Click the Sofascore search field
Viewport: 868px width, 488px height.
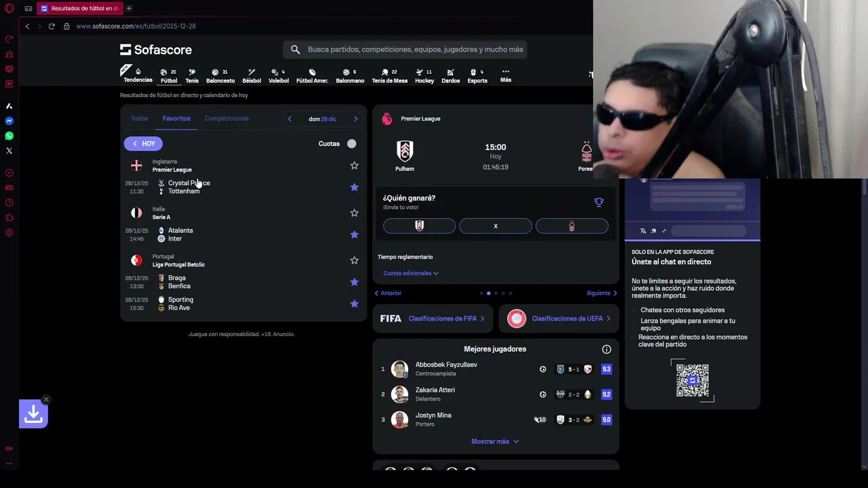click(x=405, y=49)
